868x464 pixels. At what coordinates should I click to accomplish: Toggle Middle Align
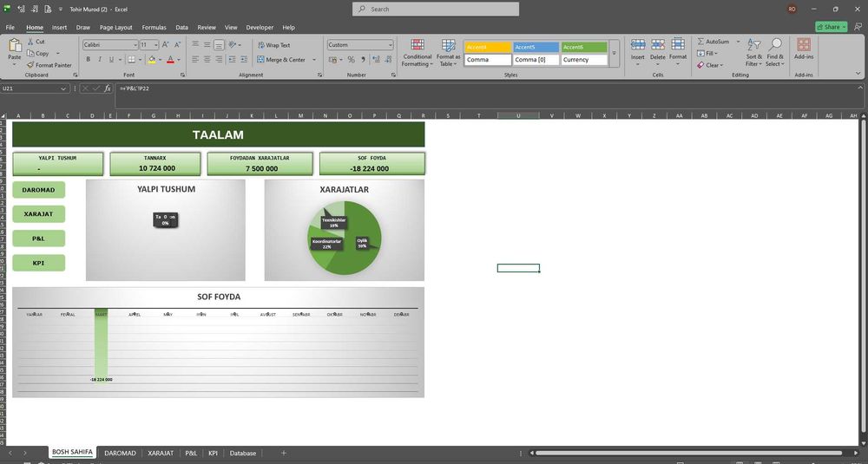point(207,45)
